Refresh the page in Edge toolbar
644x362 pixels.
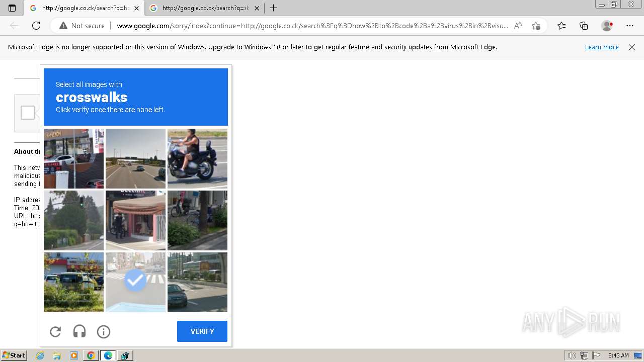[36, 26]
